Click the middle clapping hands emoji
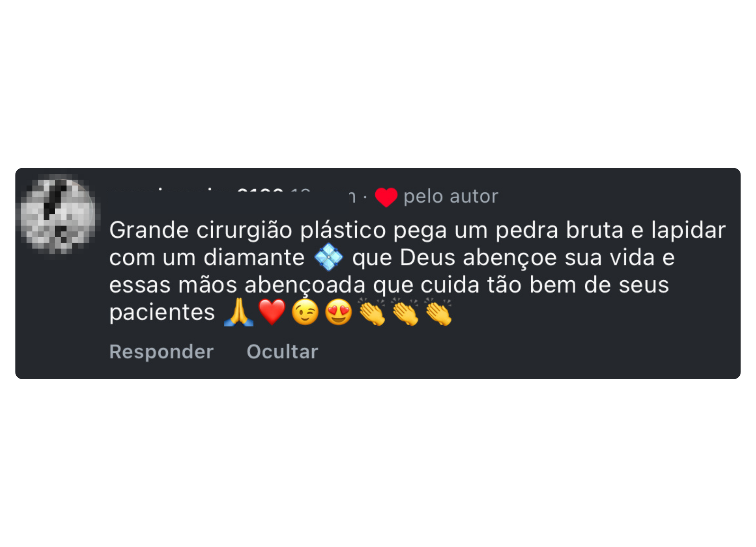 406,312
